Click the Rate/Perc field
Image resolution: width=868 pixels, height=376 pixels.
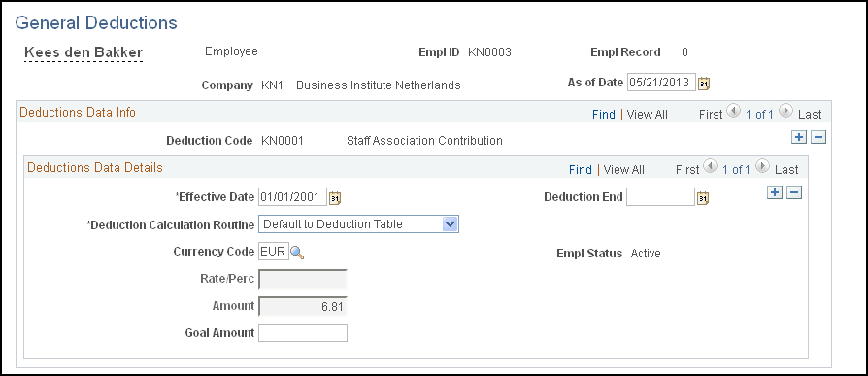point(303,279)
